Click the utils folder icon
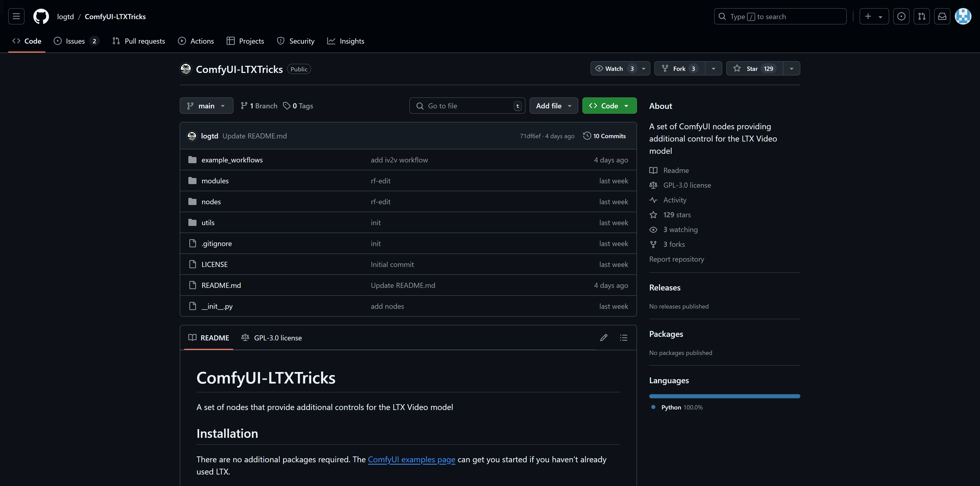The width and height of the screenshot is (980, 486). tap(192, 222)
